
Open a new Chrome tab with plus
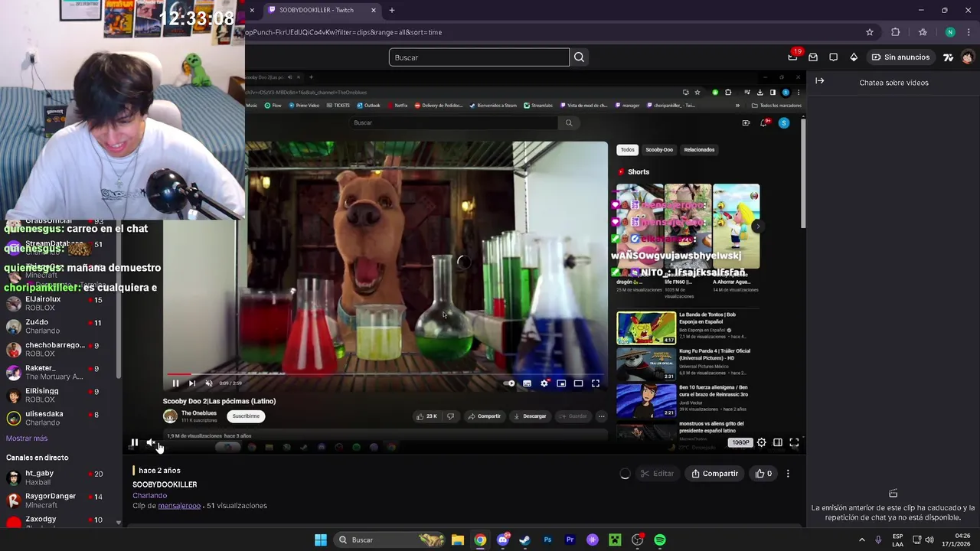392,10
